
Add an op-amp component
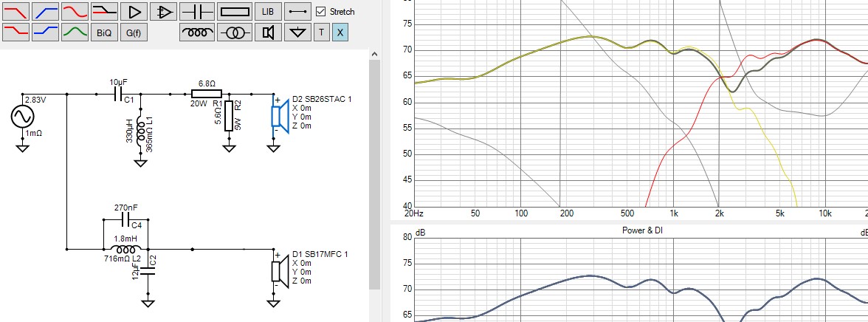click(x=163, y=11)
